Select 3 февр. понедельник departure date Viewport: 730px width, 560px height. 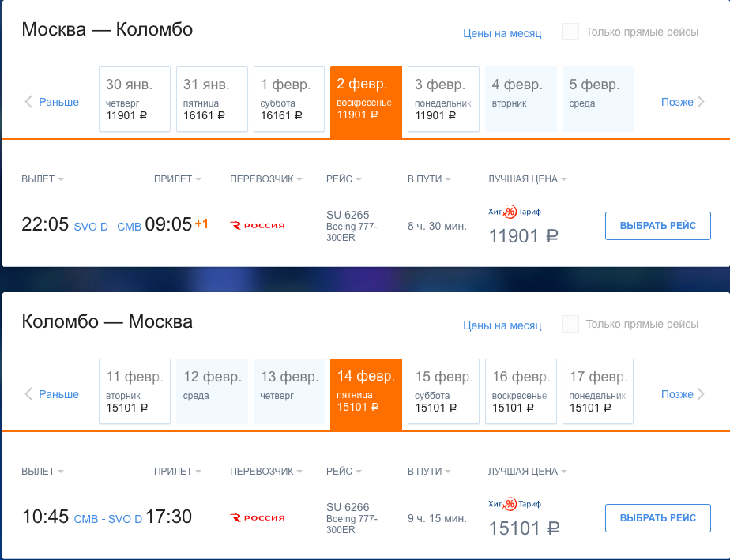coord(443,100)
